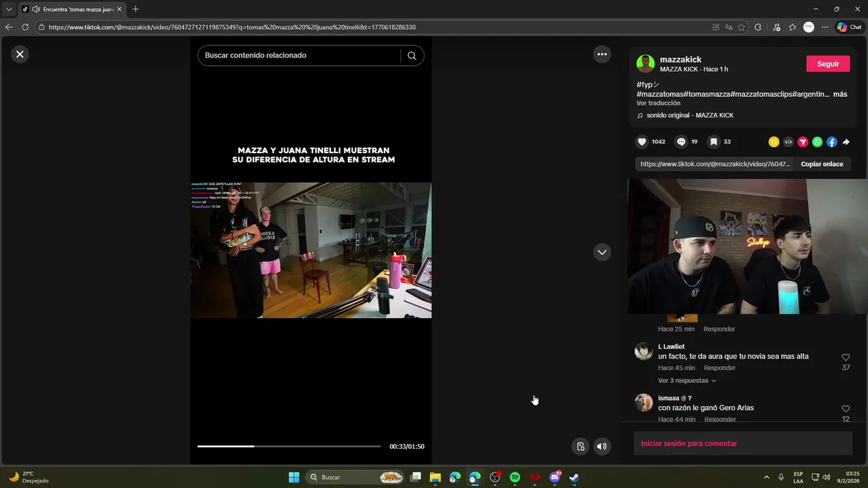Viewport: 868px width, 488px height.
Task: Open 'sonido original - MAZZA KICK' sound
Action: coord(690,115)
